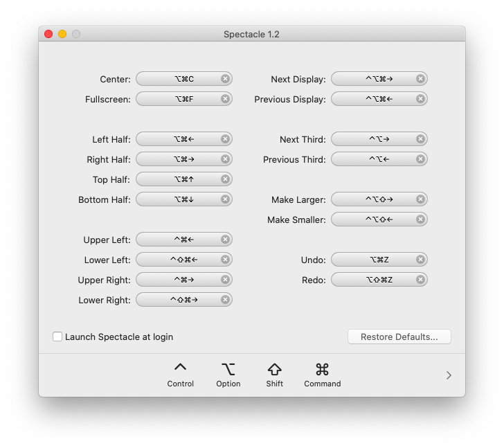504x448 pixels.
Task: Edit the Right Half shortcut field
Action: [184, 159]
